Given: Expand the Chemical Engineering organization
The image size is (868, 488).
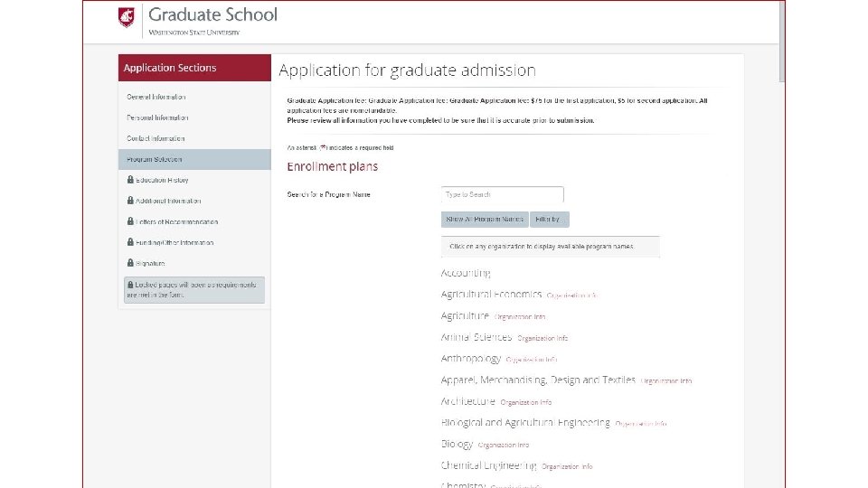Looking at the screenshot, I should 488,465.
